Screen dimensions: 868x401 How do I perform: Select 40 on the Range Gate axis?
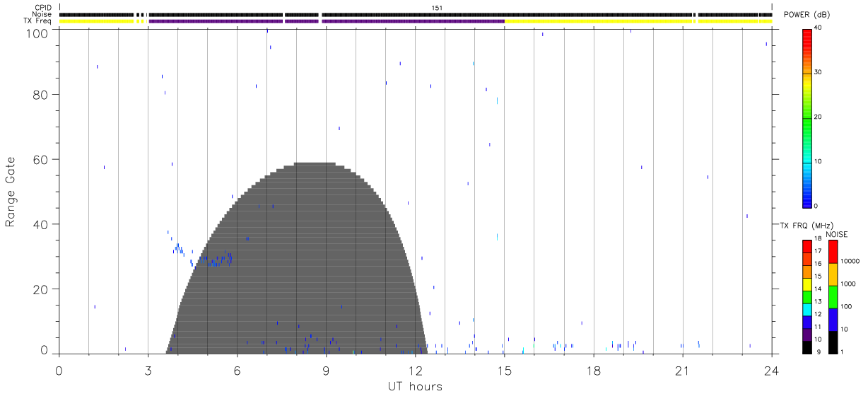(40, 224)
